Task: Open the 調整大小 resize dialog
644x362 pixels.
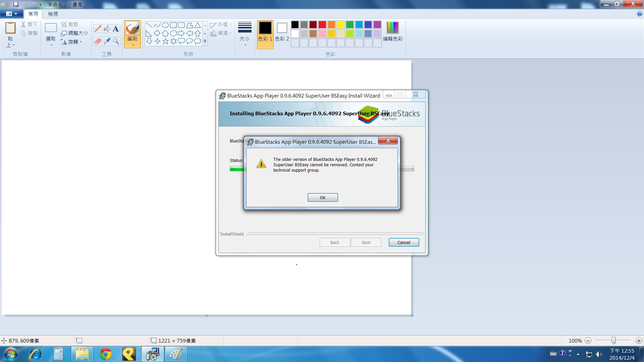Action: [x=74, y=33]
